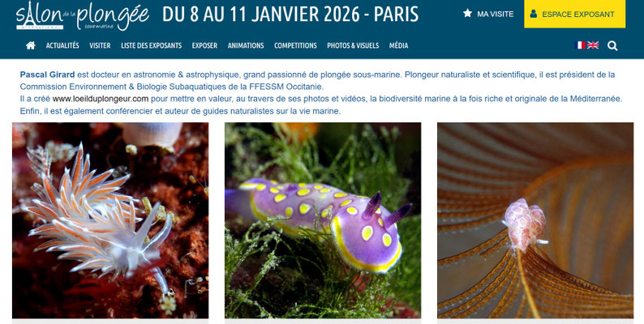Click the star icon beside Ma Visite
Screen dimensions: 644x324
(467, 14)
